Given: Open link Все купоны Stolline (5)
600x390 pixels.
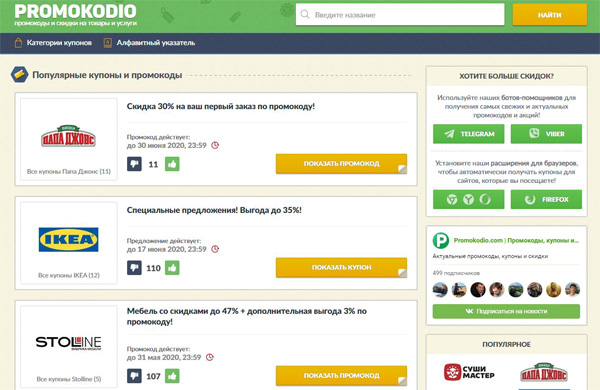Looking at the screenshot, I should pos(68,379).
